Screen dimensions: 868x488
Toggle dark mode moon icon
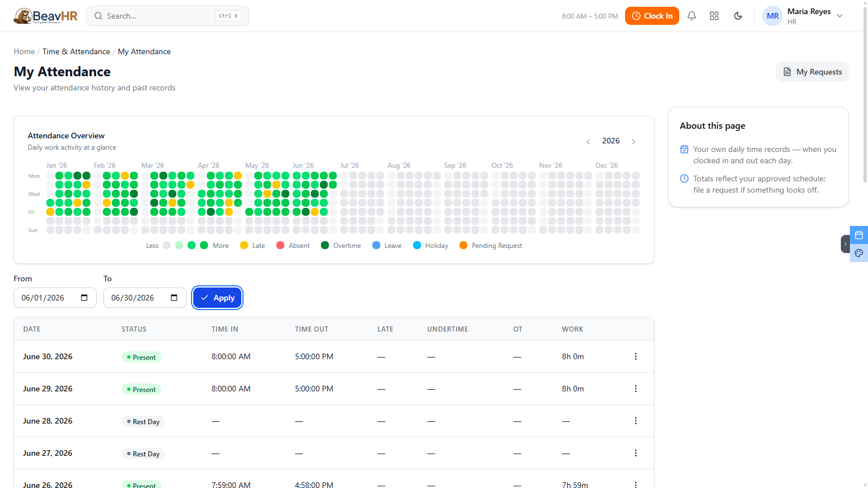point(738,16)
